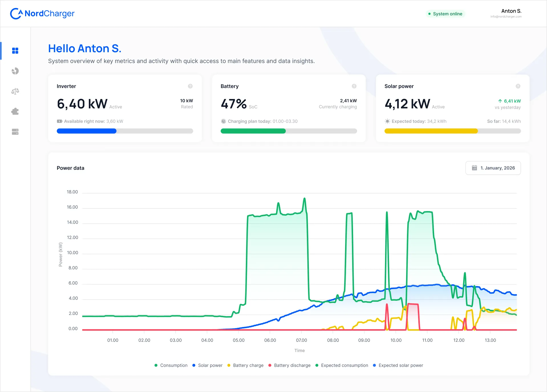Click the Solar power card help icon
Viewport: 547px width, 392px height.
pos(518,86)
